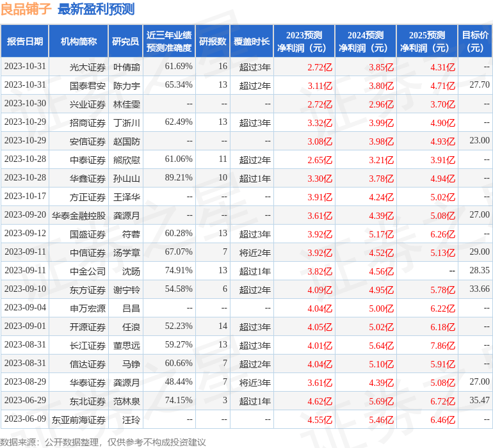
Task: Click target price 27.70
Action: point(480,85)
